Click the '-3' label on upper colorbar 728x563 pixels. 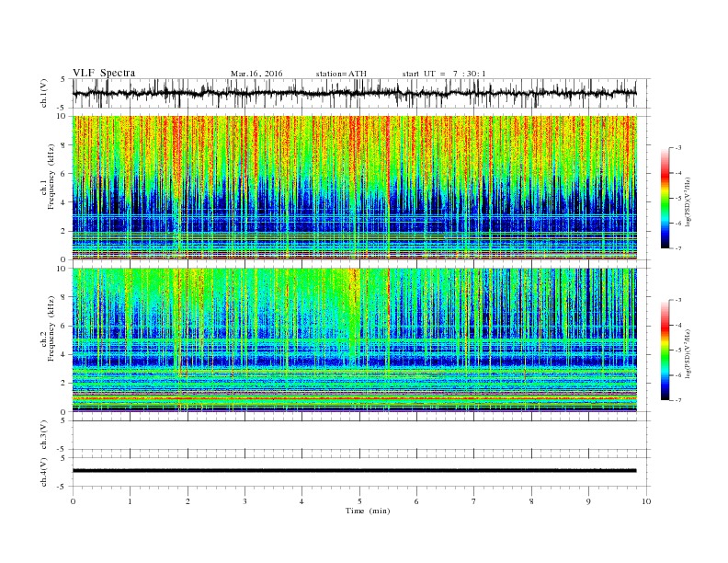(x=677, y=148)
